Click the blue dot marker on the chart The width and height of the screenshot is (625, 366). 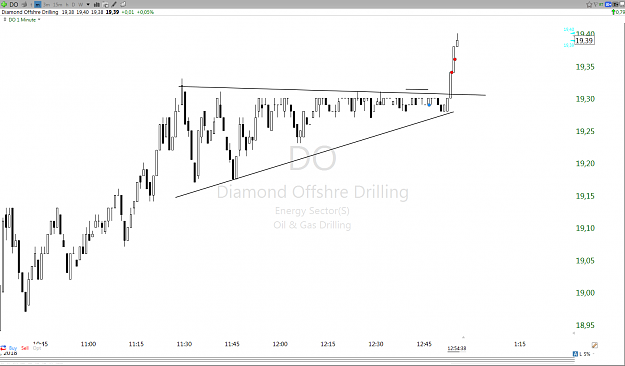pyautogui.click(x=429, y=105)
